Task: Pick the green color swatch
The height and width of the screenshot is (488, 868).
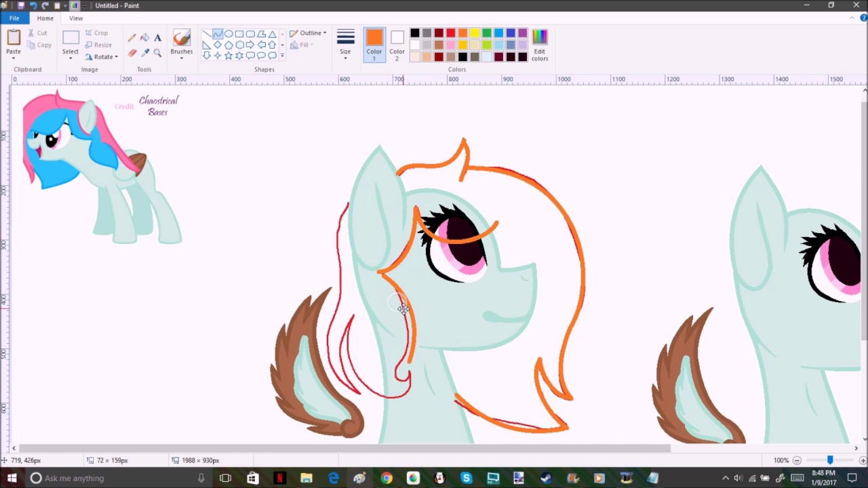Action: [x=487, y=33]
